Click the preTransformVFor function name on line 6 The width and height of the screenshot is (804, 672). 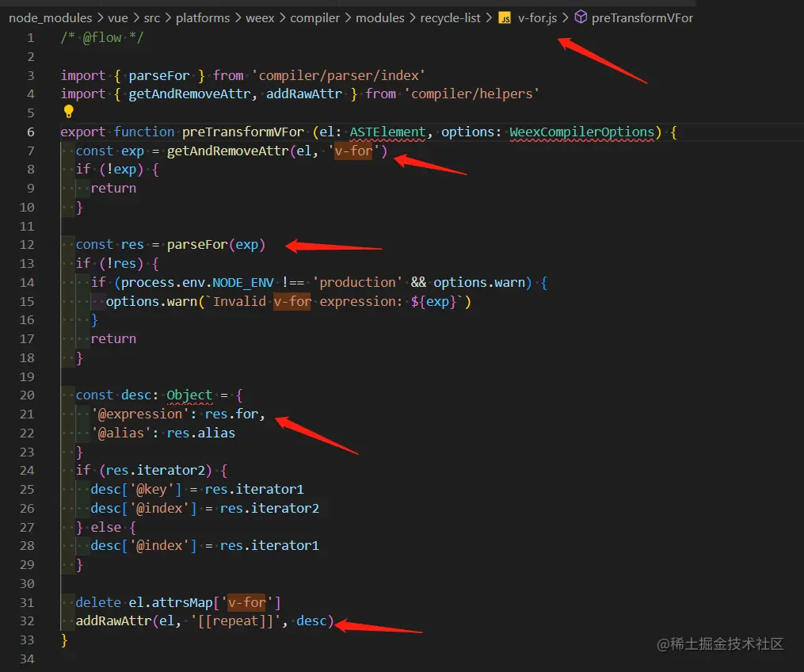point(243,132)
